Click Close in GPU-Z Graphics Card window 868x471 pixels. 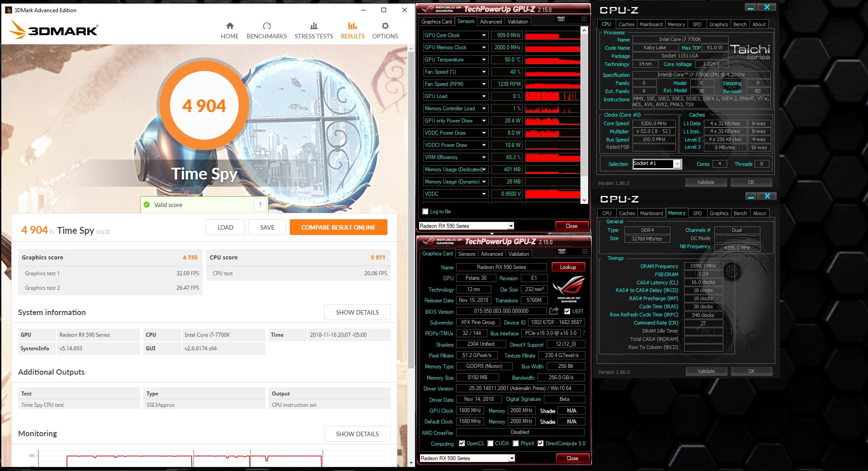pos(572,458)
